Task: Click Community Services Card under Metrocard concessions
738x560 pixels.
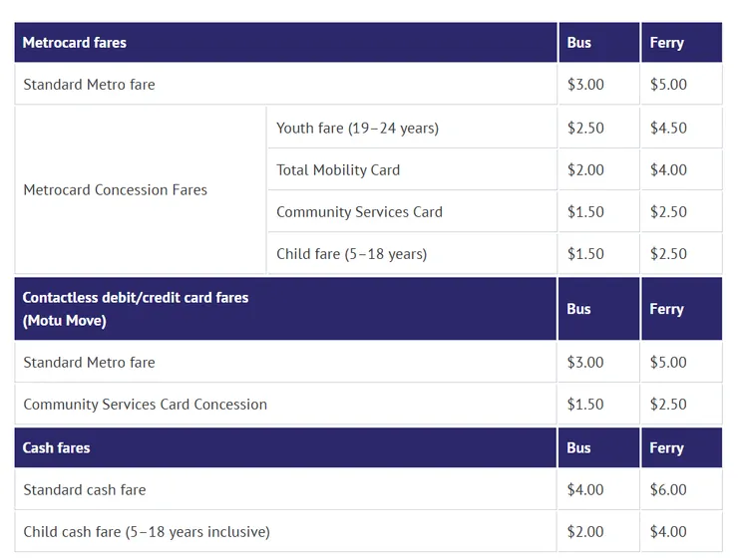Action: [359, 211]
